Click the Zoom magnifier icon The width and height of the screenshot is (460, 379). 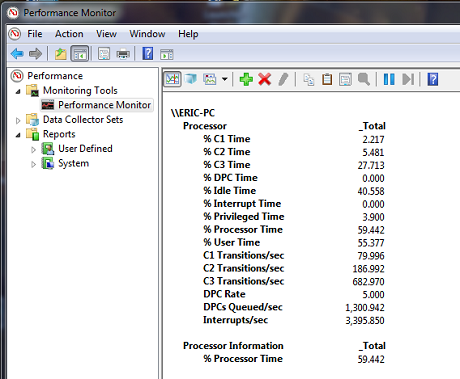pyautogui.click(x=364, y=79)
